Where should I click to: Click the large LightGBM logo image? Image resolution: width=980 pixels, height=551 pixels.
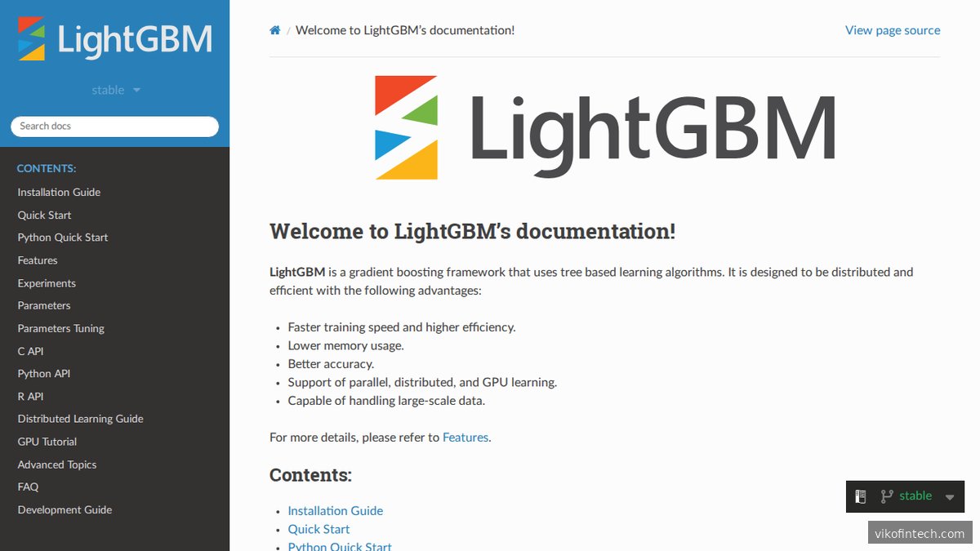point(604,127)
